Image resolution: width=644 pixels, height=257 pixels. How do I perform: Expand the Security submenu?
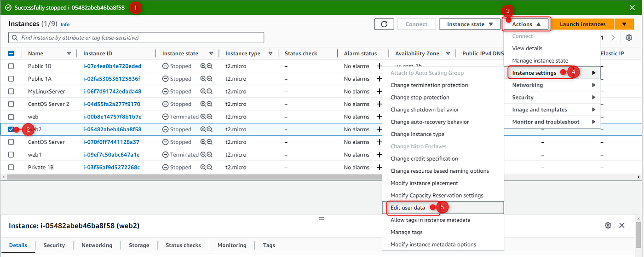pyautogui.click(x=552, y=98)
